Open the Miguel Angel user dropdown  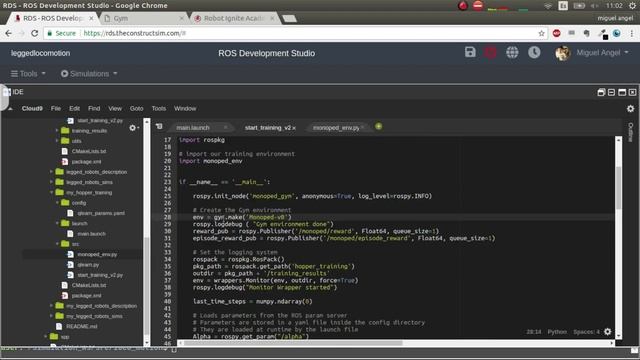coord(602,53)
